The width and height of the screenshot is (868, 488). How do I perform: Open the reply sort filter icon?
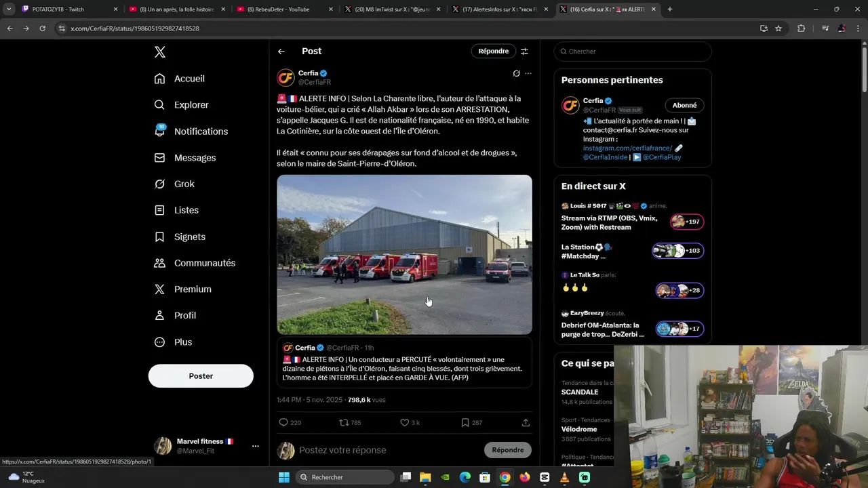tap(524, 52)
